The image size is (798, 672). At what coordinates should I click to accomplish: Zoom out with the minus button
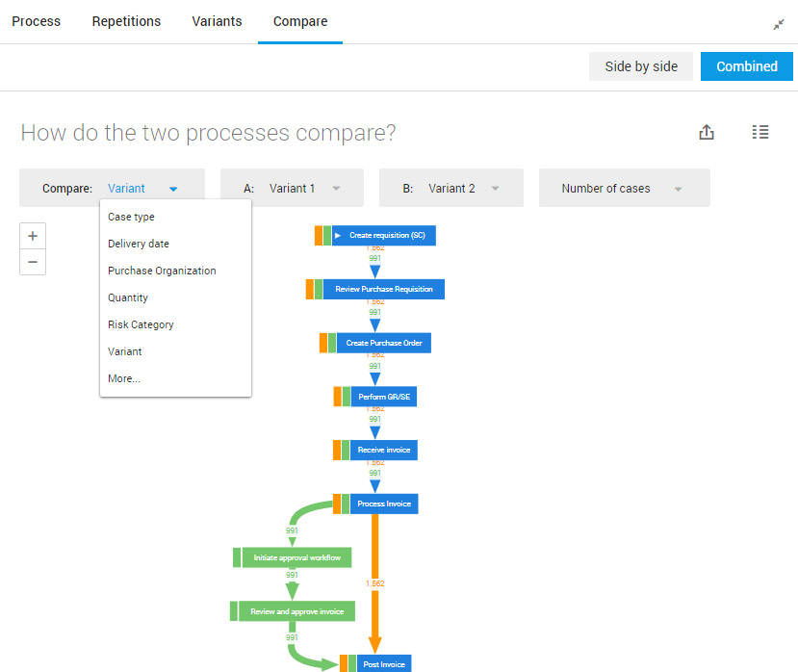pos(33,262)
